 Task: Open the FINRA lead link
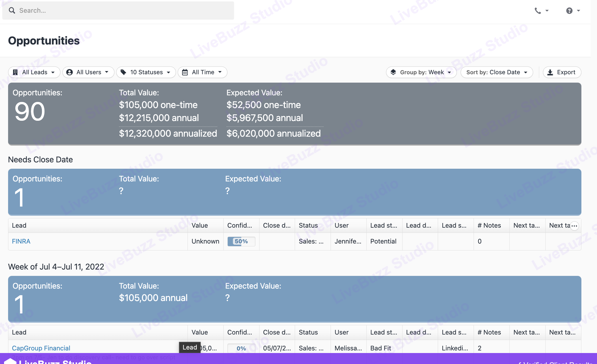(21, 241)
